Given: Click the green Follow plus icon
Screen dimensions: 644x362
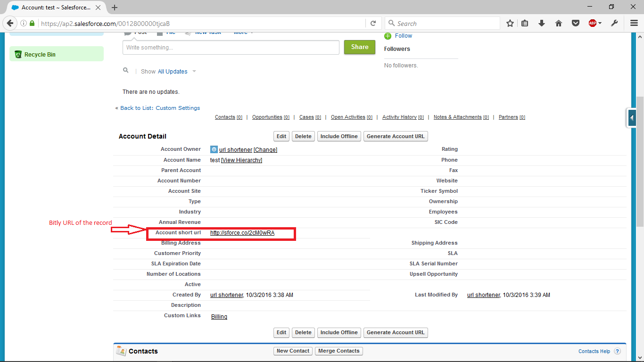Looking at the screenshot, I should pos(388,36).
